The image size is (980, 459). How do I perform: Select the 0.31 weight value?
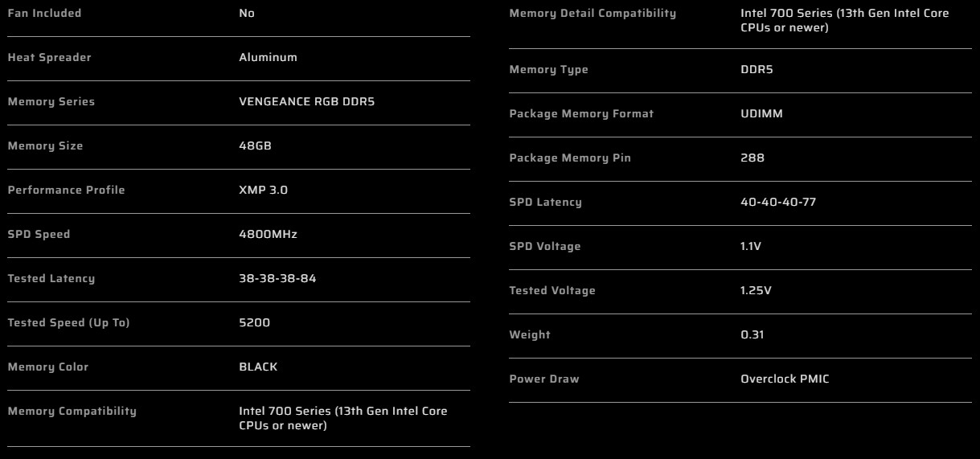[752, 335]
